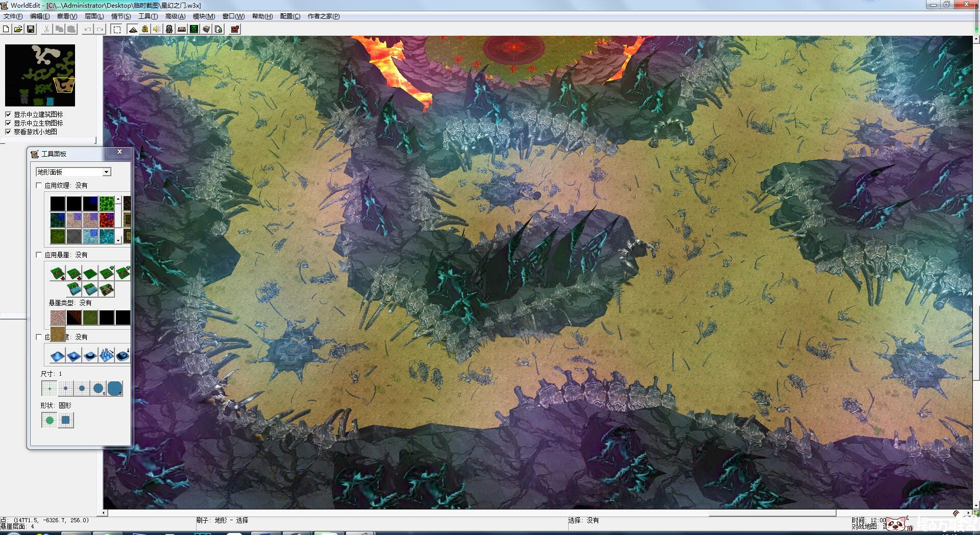980x535 pixels.
Task: Enable the 应用纹理 checkbox
Action: coord(39,185)
